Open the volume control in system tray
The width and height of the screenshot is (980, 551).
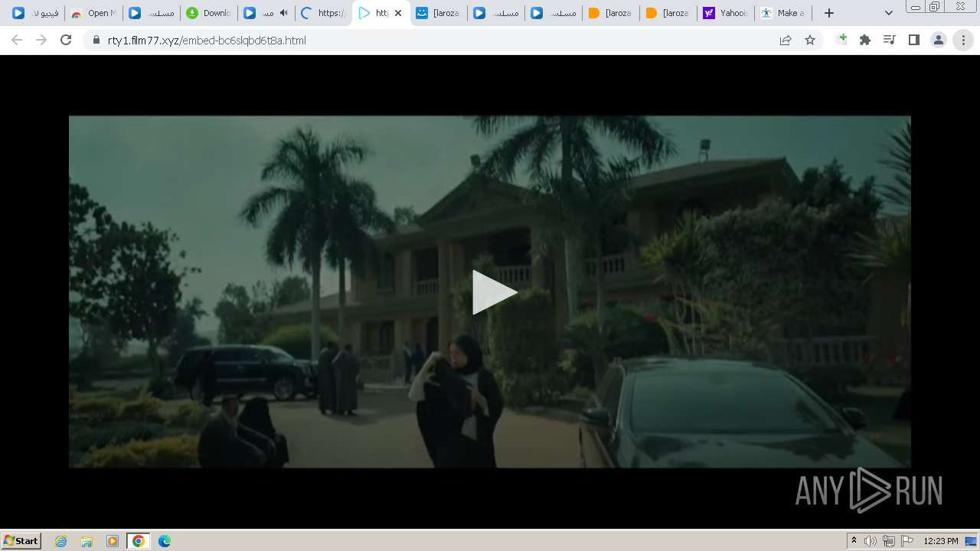[871, 541]
